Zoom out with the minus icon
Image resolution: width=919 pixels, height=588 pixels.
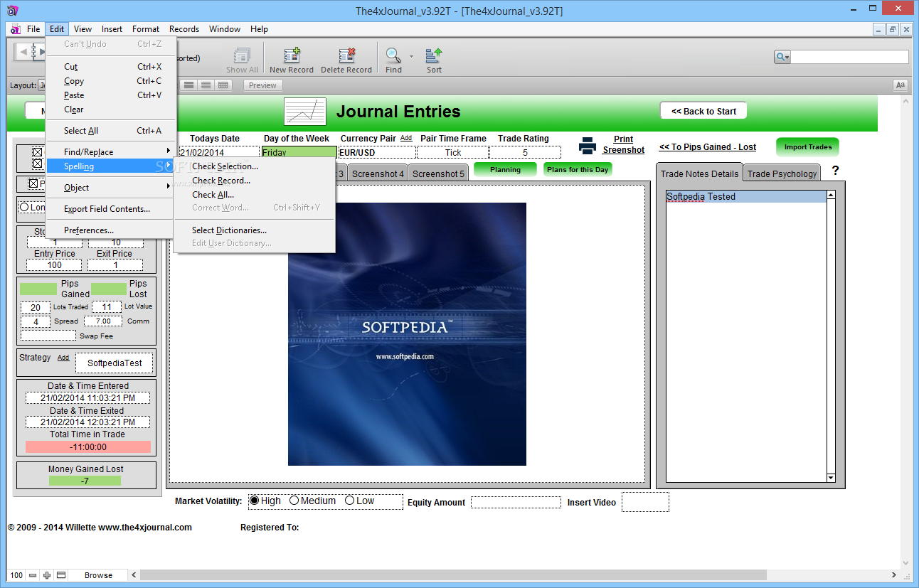click(x=33, y=575)
